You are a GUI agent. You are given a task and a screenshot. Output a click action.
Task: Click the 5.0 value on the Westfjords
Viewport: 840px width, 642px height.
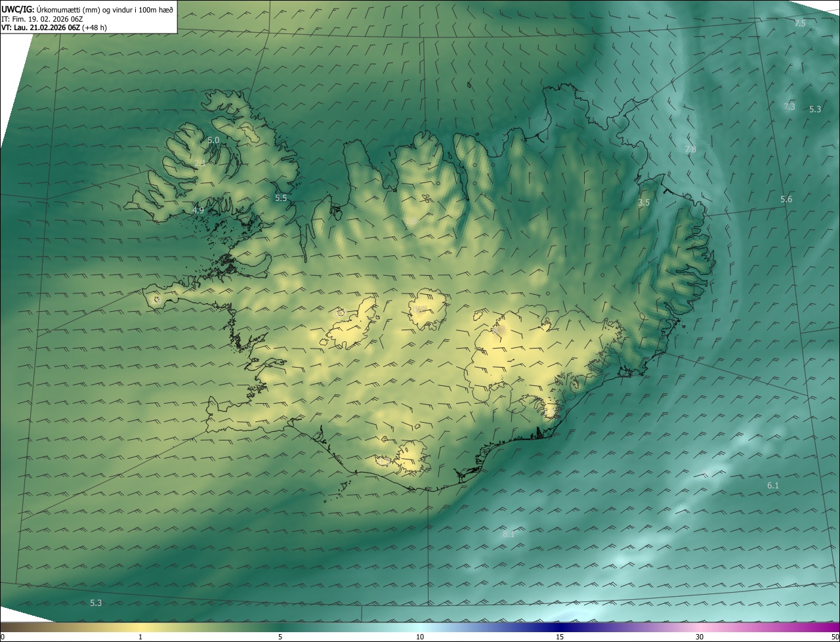click(x=213, y=140)
